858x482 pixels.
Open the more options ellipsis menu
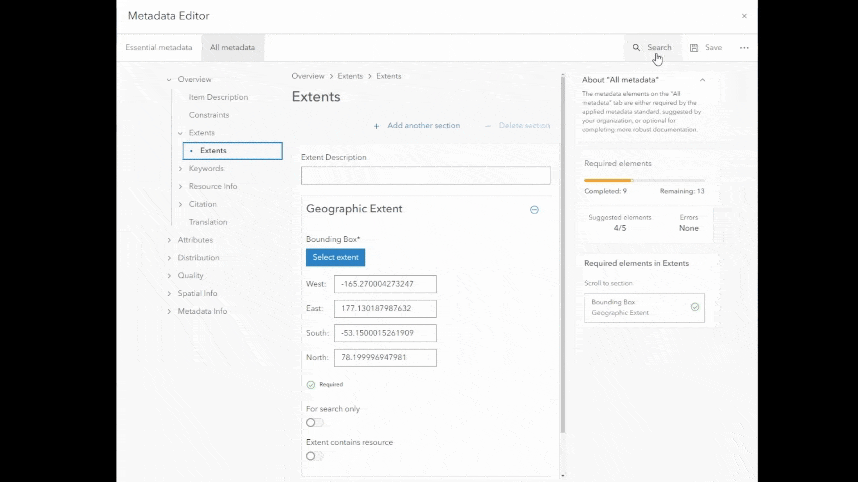(744, 48)
